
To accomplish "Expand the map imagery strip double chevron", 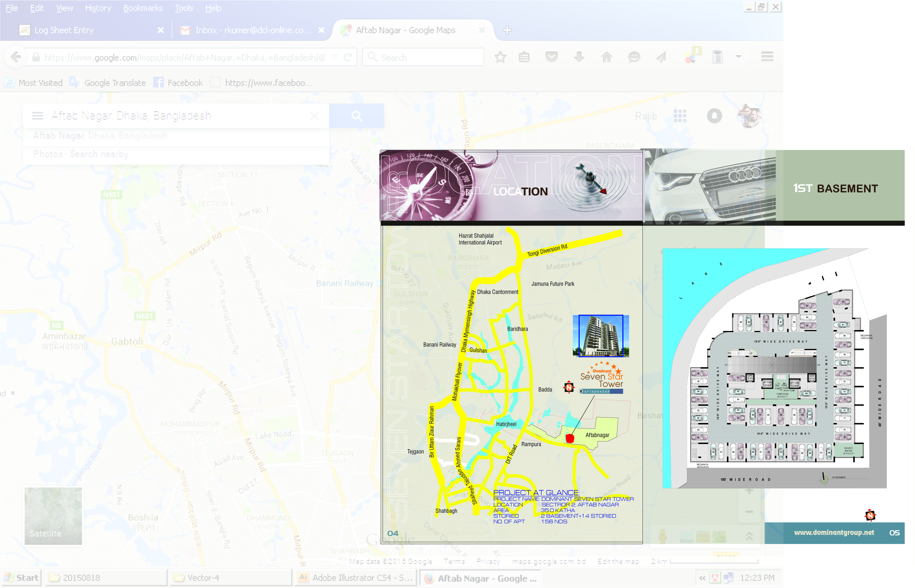I will [x=749, y=536].
